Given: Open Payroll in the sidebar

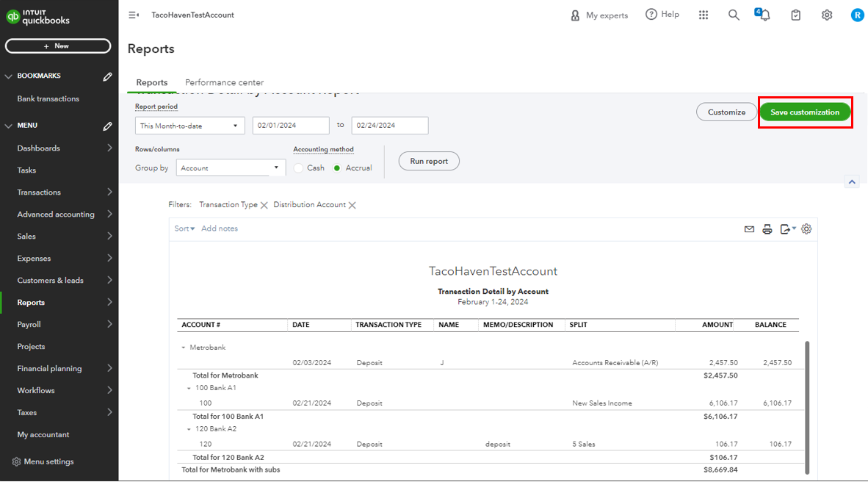Looking at the screenshot, I should click(59, 325).
